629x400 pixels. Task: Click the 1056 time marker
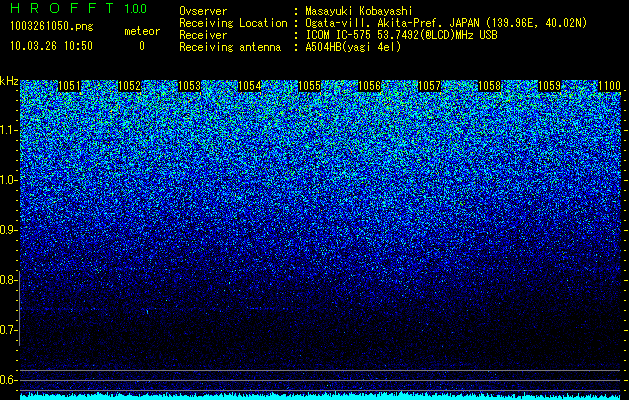pos(369,86)
